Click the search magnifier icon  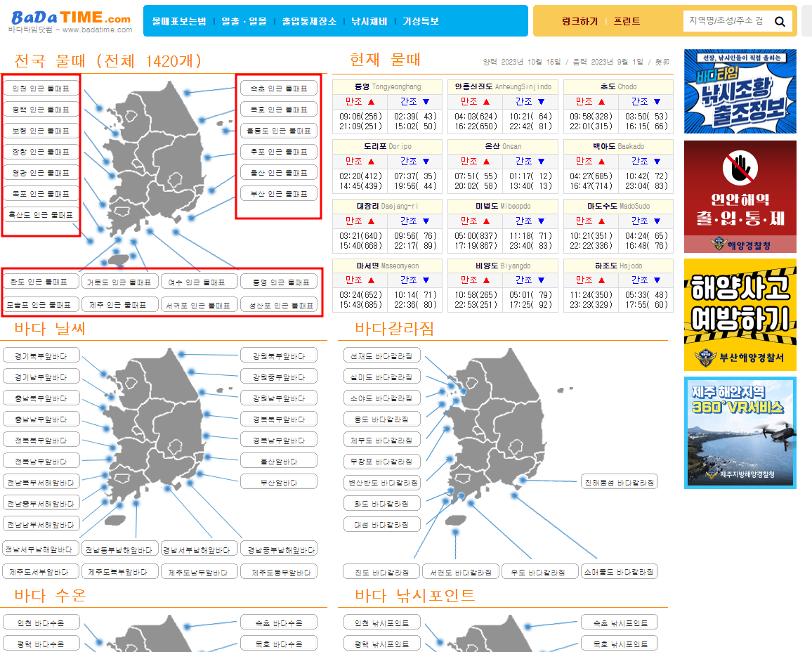(x=780, y=22)
